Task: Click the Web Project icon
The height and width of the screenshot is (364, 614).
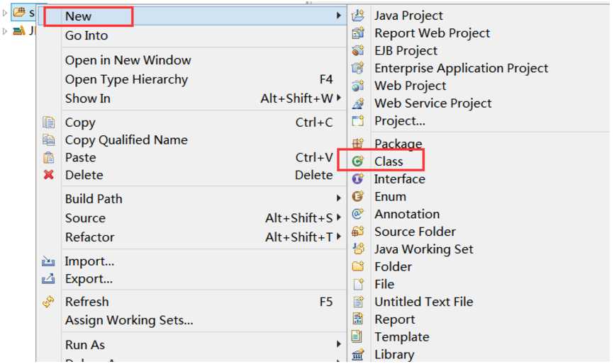Action: coord(357,86)
